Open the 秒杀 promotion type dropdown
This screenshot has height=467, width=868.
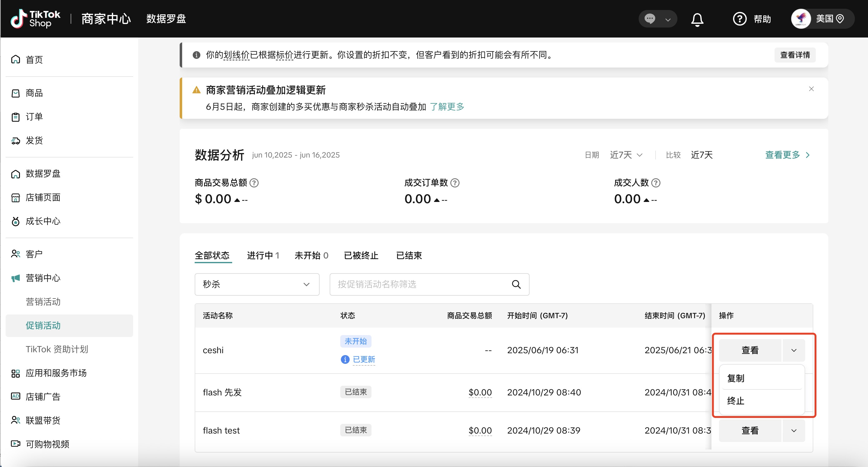coord(257,284)
